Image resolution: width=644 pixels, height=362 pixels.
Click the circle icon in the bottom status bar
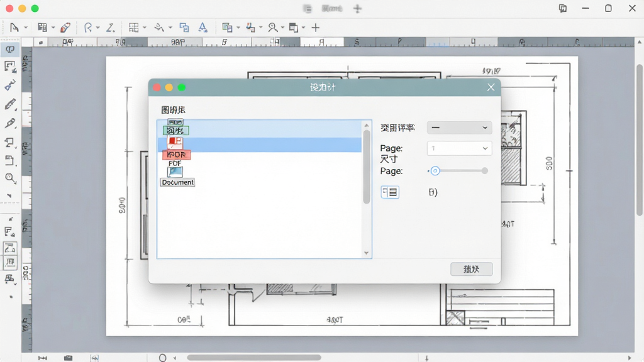[163, 358]
